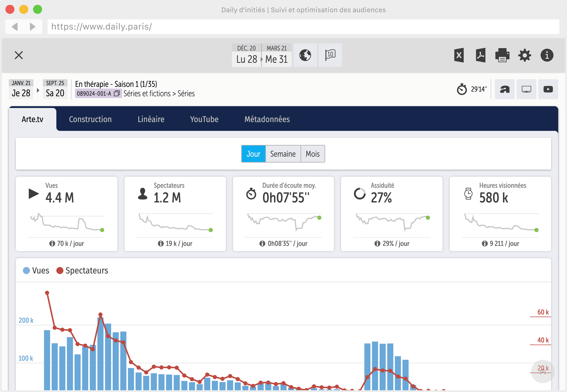567x392 pixels.
Task: Switch to the Construction tab
Action: click(90, 119)
